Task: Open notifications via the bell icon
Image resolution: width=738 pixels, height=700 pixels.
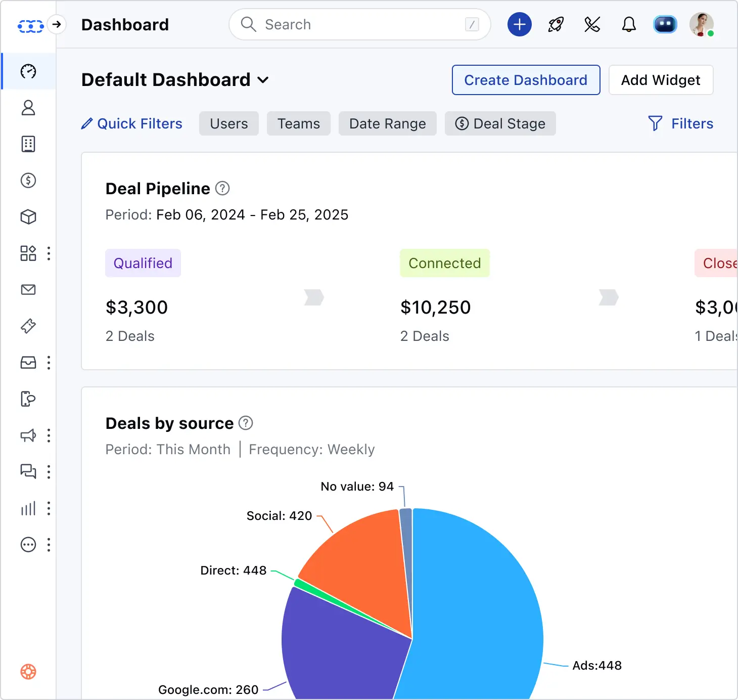Action: coord(629,24)
